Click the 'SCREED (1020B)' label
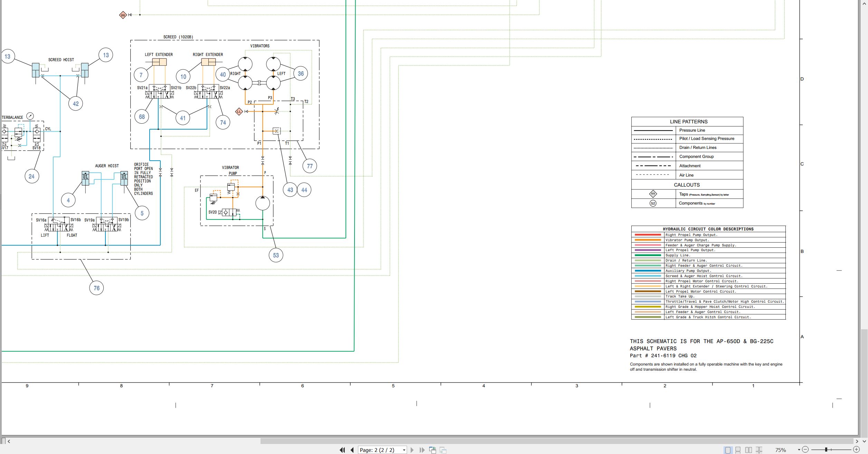This screenshot has width=868, height=454. coord(178,37)
